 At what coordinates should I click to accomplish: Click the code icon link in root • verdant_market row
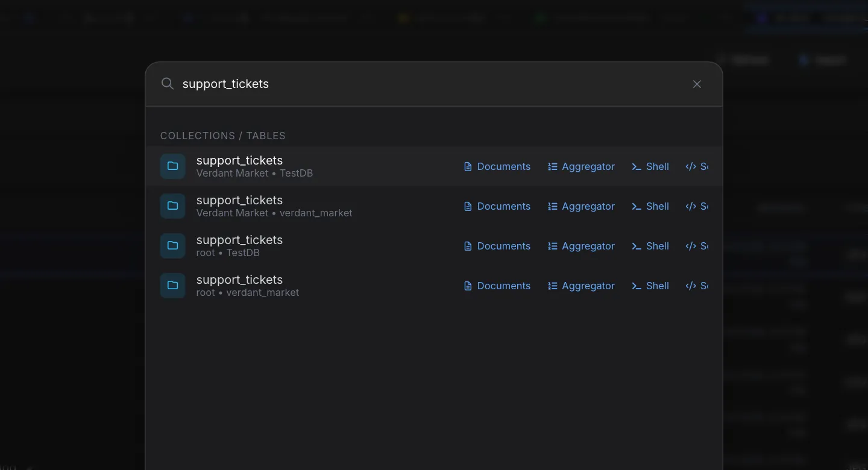697,286
